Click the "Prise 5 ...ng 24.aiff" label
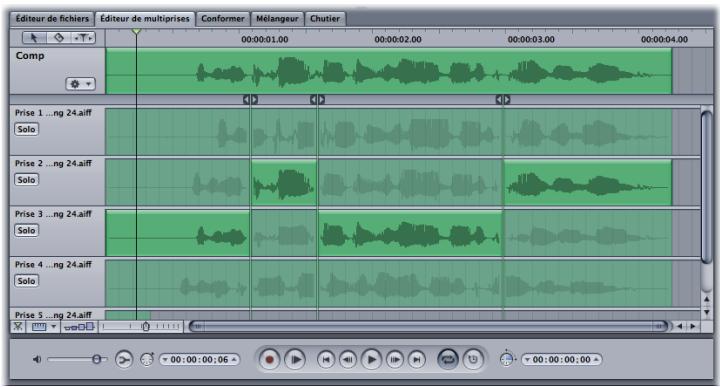 click(x=53, y=315)
